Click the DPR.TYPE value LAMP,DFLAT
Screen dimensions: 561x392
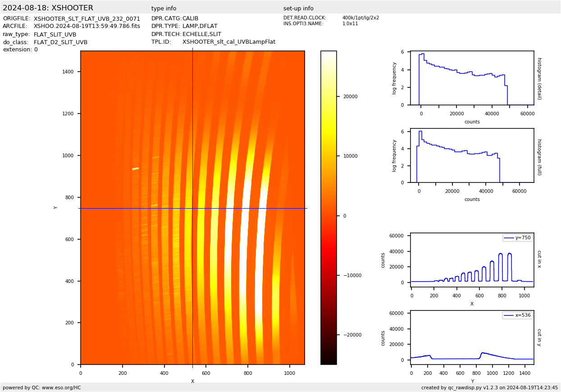(x=200, y=26)
